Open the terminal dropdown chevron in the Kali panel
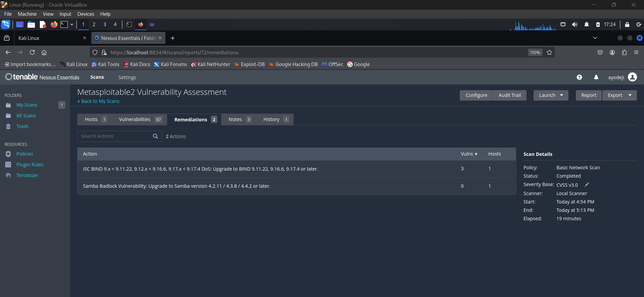644x297 pixels. point(72,24)
